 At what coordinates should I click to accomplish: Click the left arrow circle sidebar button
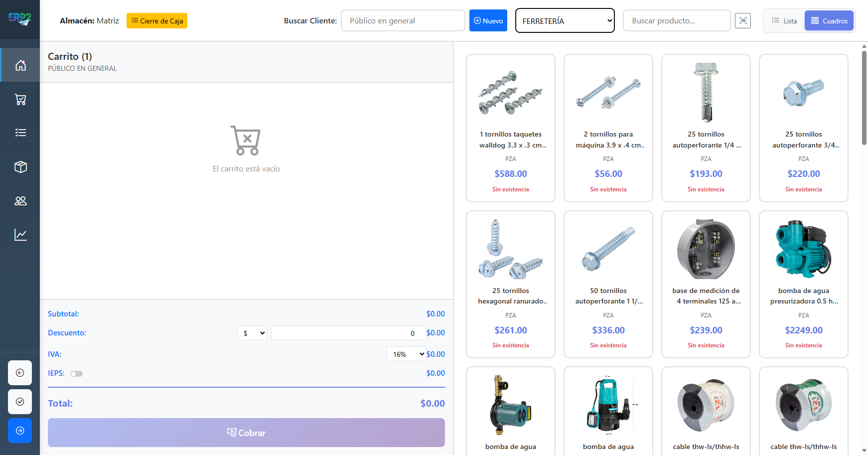coord(20,373)
